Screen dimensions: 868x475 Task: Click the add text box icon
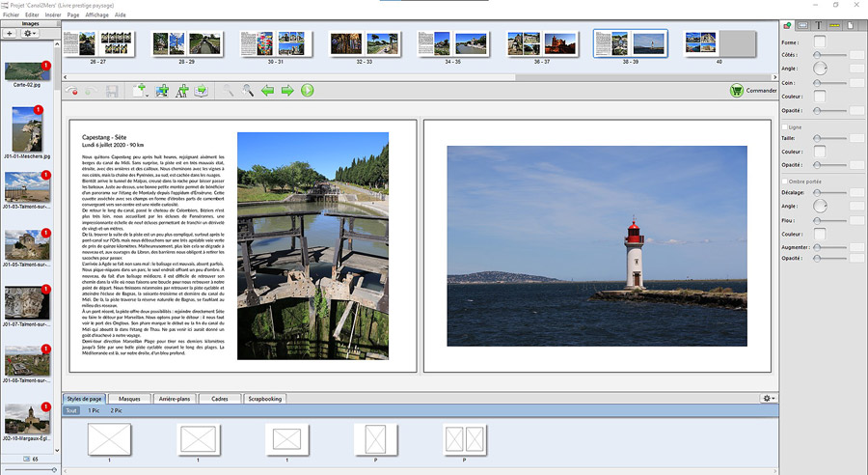181,91
